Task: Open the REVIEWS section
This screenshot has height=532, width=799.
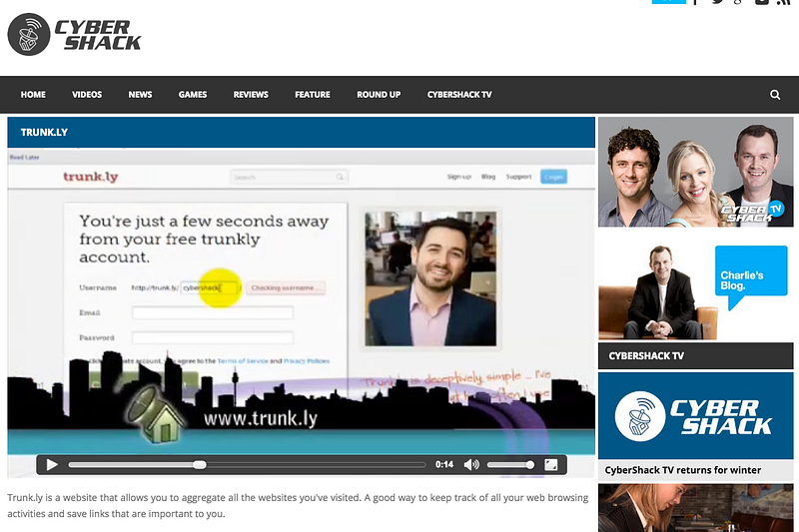Action: click(251, 95)
